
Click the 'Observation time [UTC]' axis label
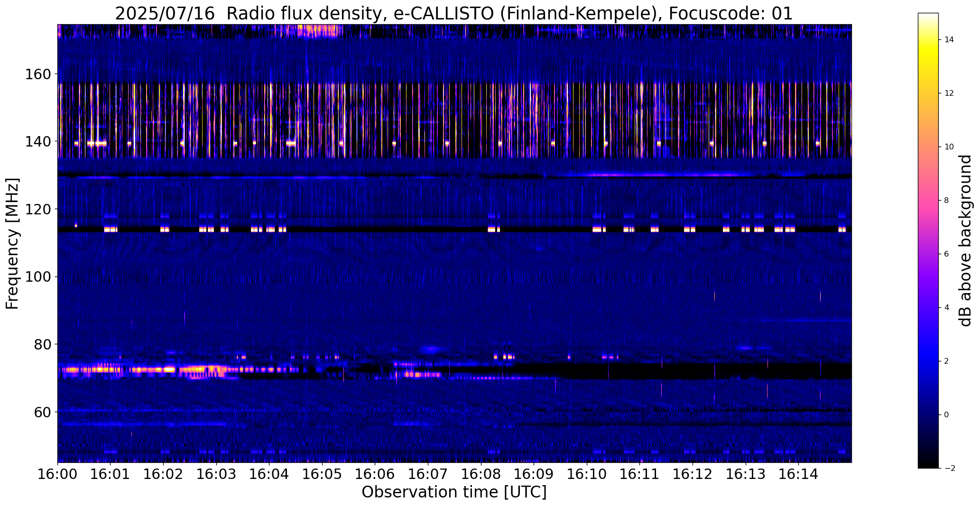pos(454,492)
